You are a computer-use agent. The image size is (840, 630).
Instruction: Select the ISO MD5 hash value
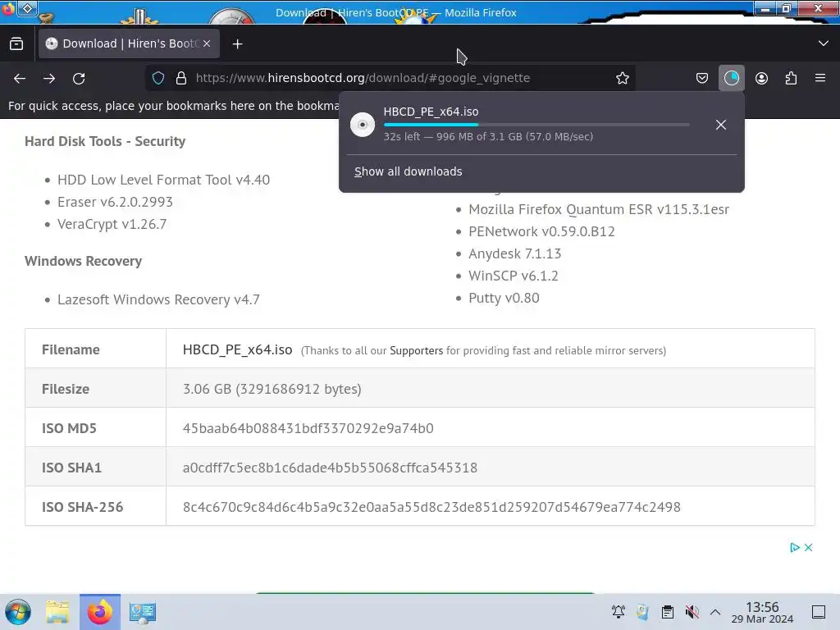308,428
